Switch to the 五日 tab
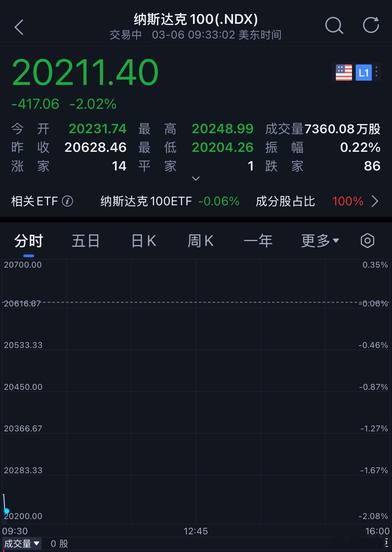 [x=86, y=241]
